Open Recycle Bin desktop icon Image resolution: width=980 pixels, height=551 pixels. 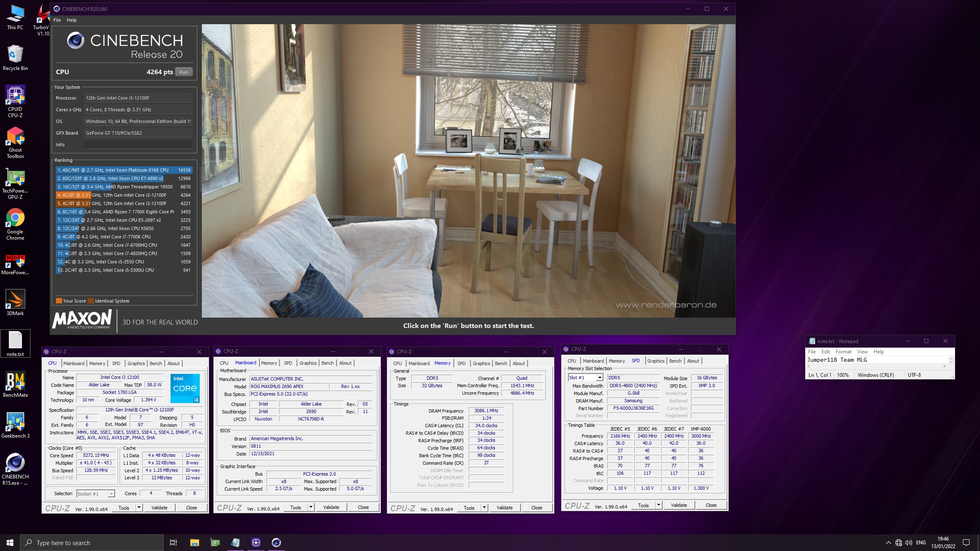coord(15,58)
